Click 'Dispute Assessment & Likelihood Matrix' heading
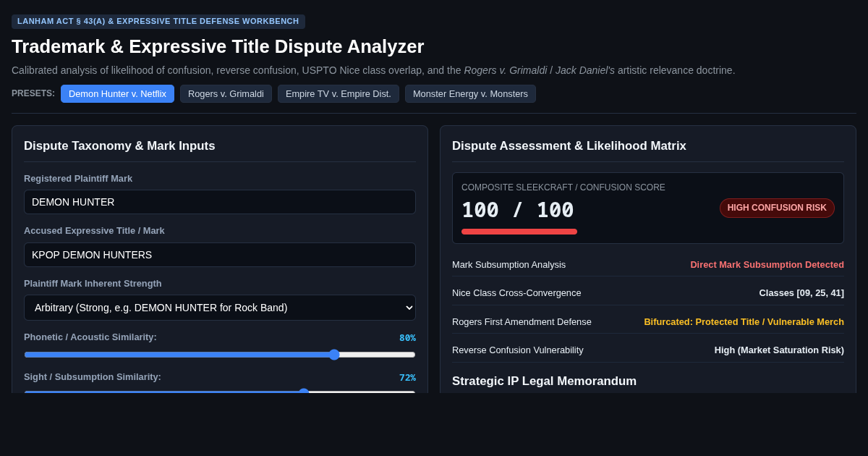This screenshot has width=868, height=456. pos(569,146)
